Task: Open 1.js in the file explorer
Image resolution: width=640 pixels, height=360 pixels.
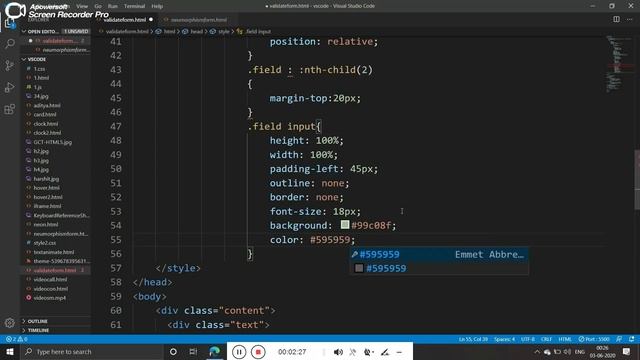Action: pos(38,87)
